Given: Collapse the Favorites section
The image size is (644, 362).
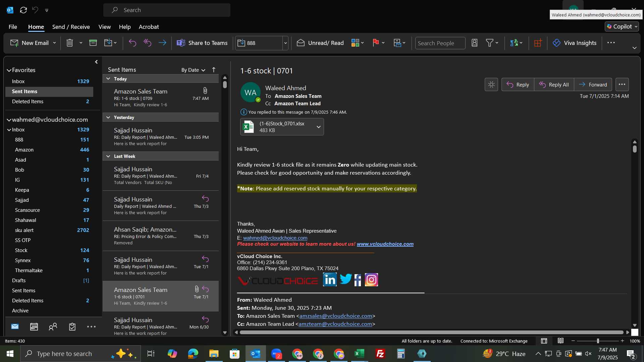Looking at the screenshot, I should tap(9, 70).
